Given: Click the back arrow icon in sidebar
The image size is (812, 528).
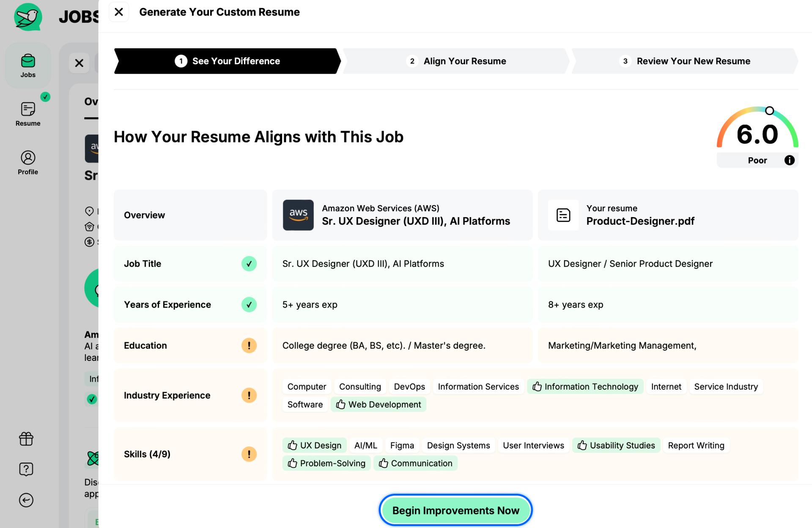Looking at the screenshot, I should [x=27, y=500].
